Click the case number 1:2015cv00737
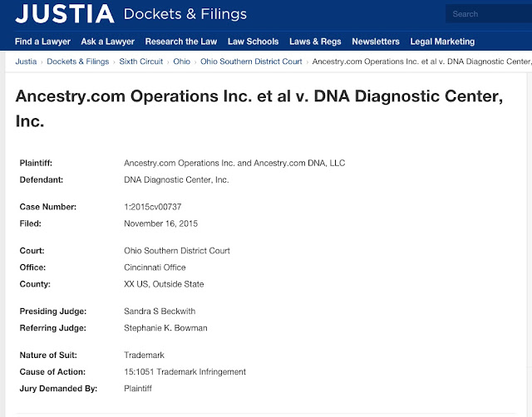 coord(153,207)
